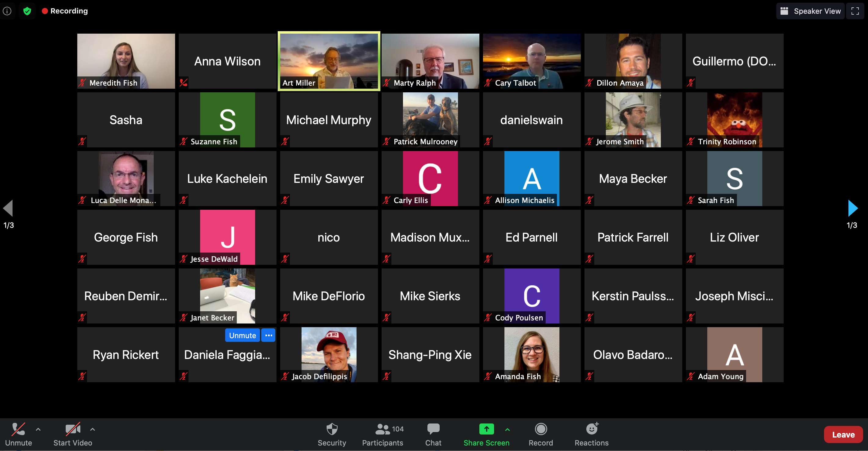Select the Kerstin Paulss... name tile
868x451 pixels.
(633, 296)
